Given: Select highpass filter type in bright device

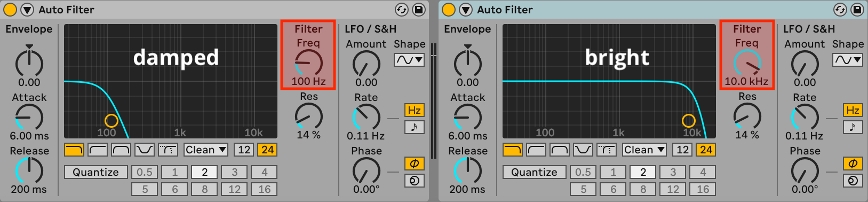Looking at the screenshot, I should [x=536, y=150].
